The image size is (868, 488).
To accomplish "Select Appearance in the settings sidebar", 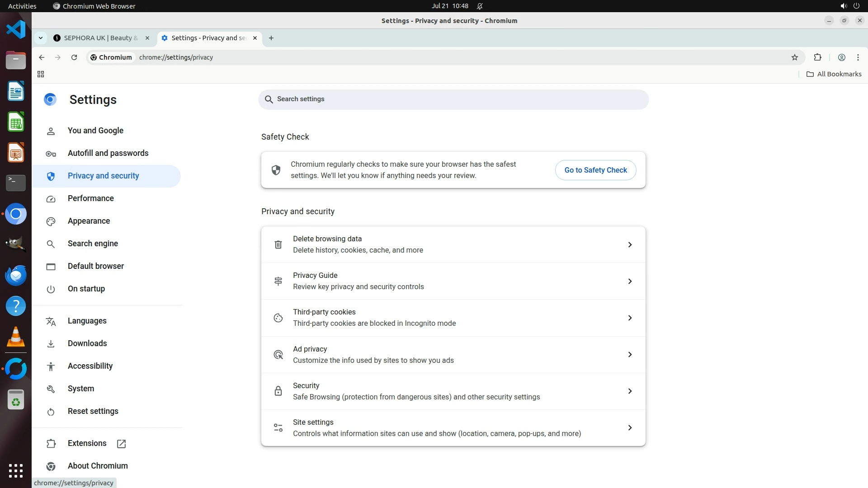I will tap(89, 221).
